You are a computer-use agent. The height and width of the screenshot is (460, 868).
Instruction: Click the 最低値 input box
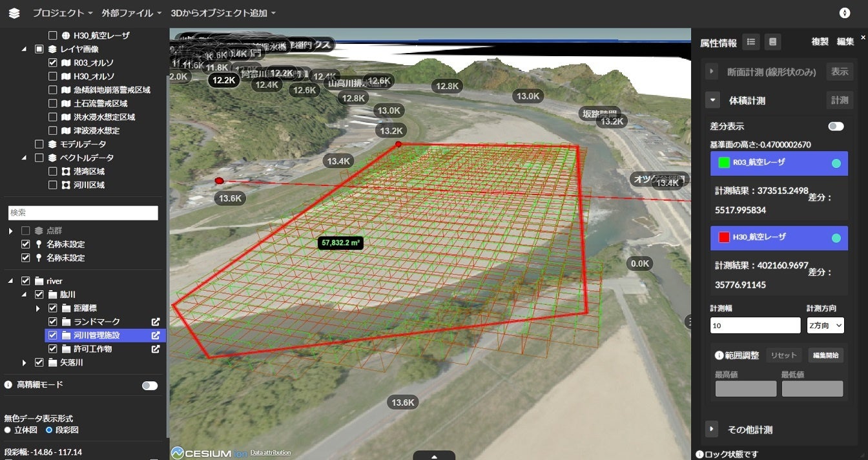[x=812, y=389]
